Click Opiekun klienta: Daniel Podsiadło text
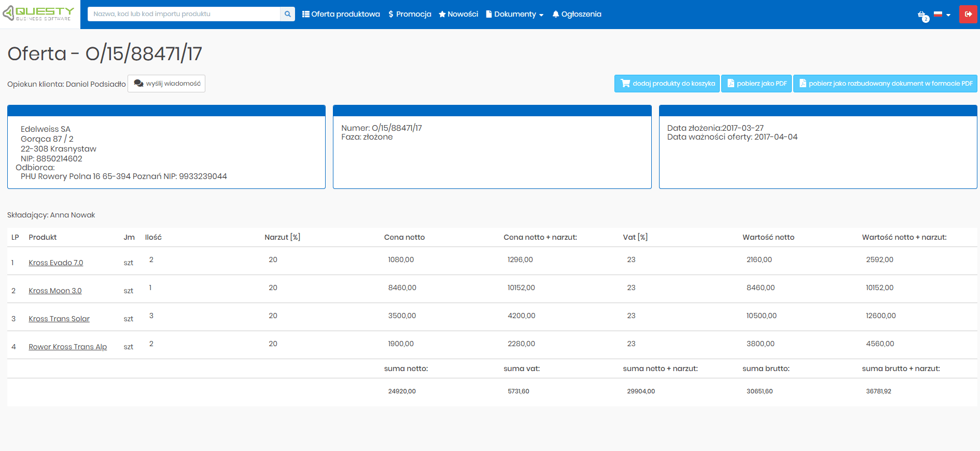Image resolution: width=980 pixels, height=451 pixels. [66, 84]
